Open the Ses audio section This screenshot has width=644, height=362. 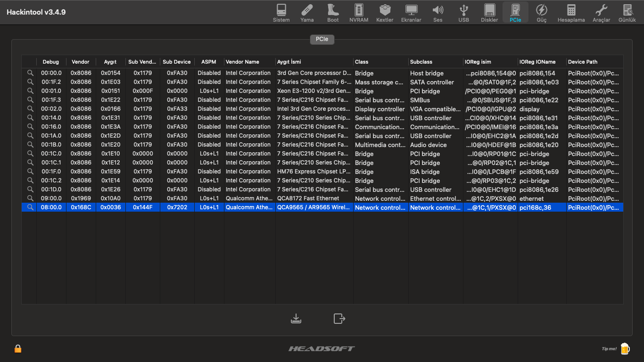(438, 13)
